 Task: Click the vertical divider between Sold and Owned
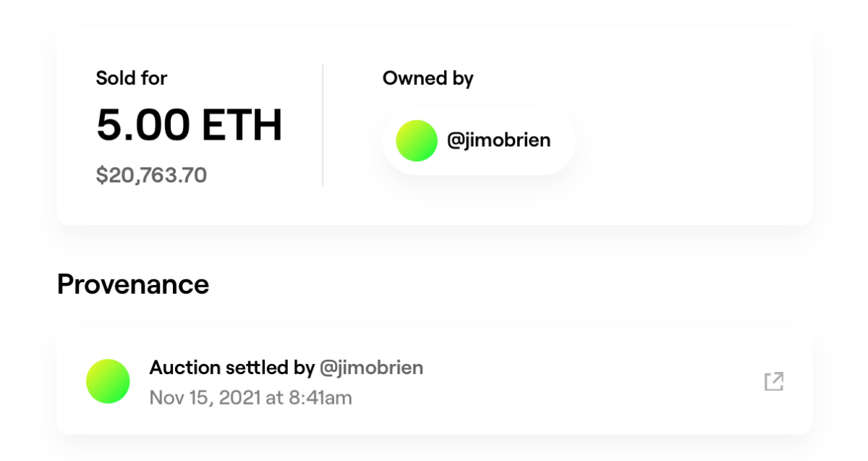tap(323, 126)
